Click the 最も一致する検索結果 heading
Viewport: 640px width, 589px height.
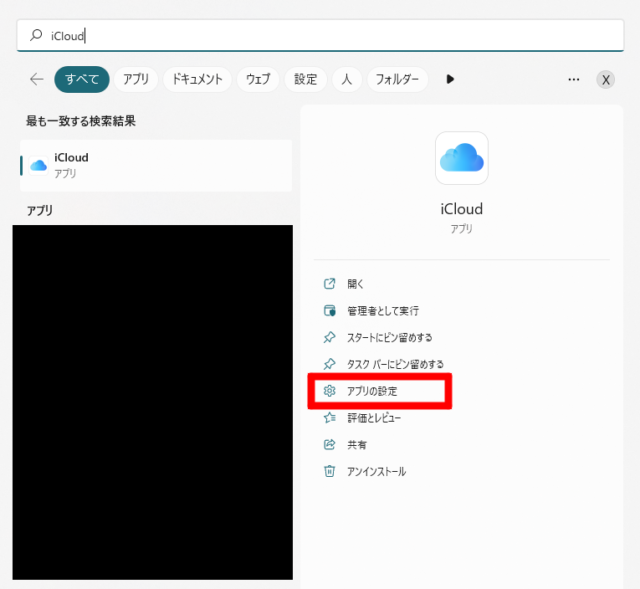tap(81, 121)
